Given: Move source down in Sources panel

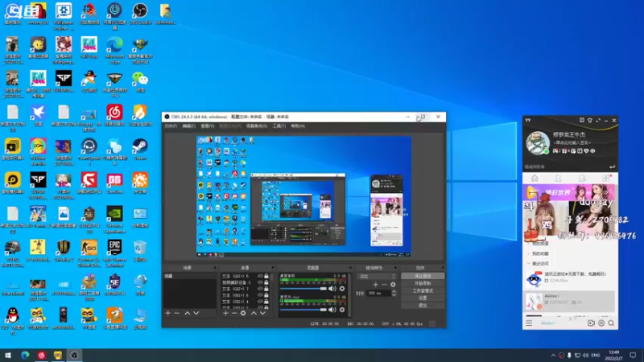Looking at the screenshot, I should coord(263,313).
